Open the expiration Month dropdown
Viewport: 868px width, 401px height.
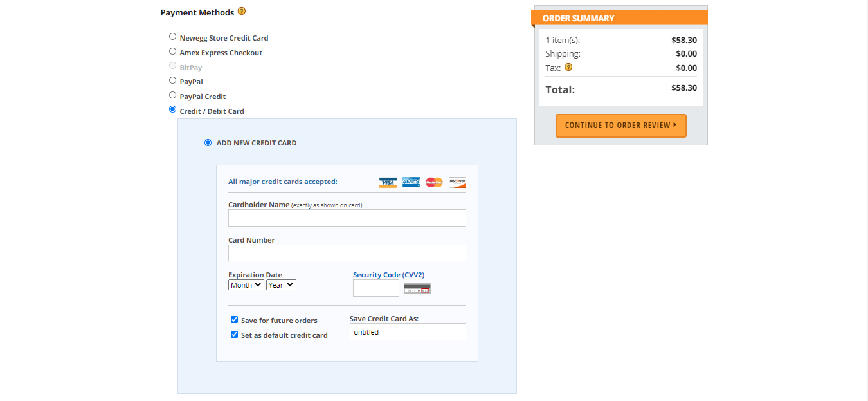pyautogui.click(x=246, y=284)
